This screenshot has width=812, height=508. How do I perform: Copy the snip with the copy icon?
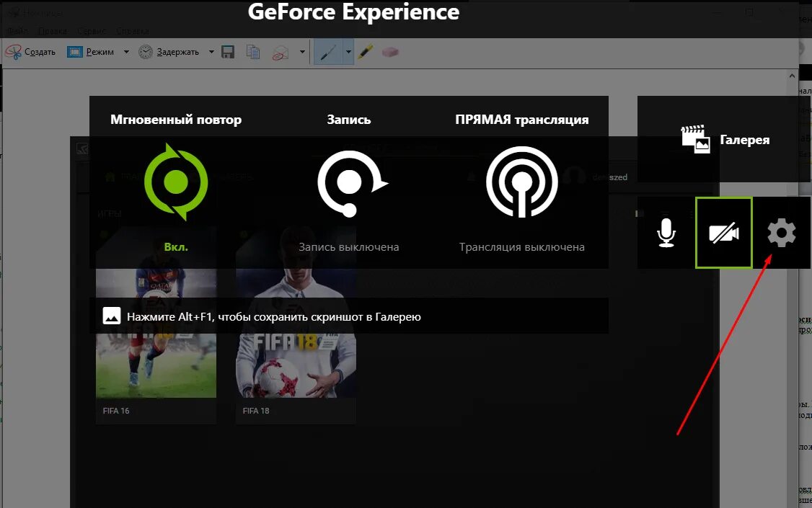(x=253, y=52)
